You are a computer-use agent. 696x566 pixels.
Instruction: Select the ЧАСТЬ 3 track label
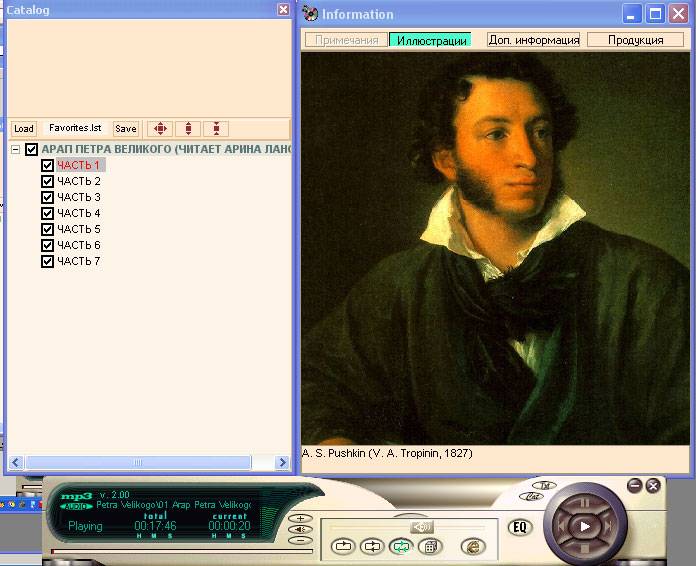[x=79, y=197]
